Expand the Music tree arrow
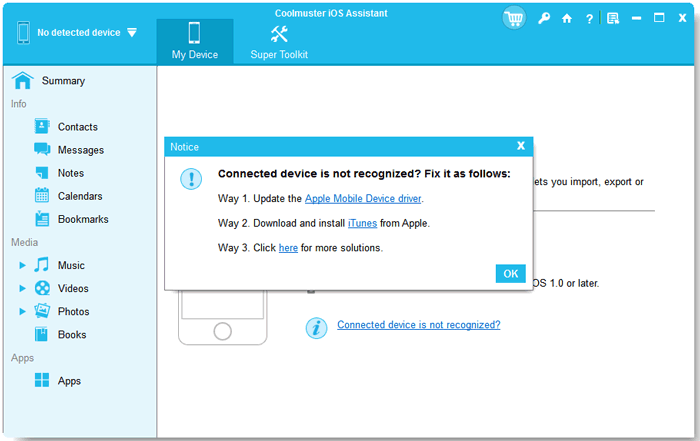Viewport: 700px width, 441px height. coord(22,266)
